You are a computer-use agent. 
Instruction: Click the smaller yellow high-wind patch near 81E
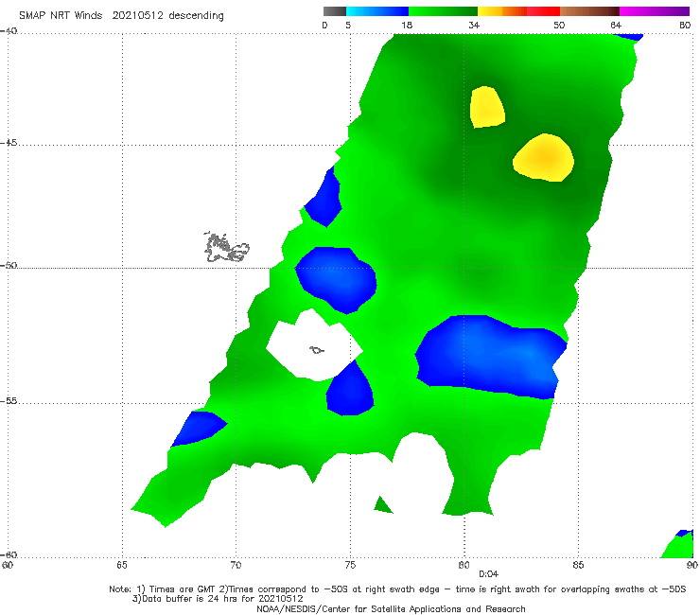[486, 107]
